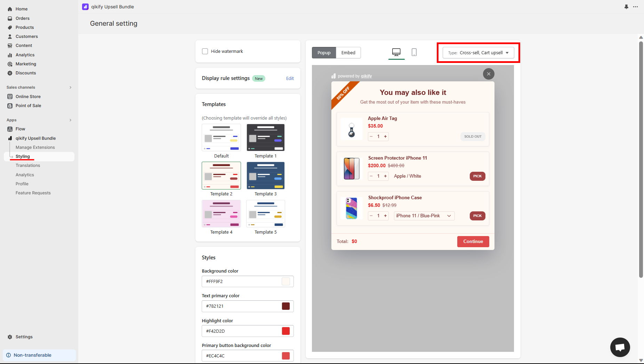Open Orders via its sidebar icon
The height and width of the screenshot is (364, 644).
(x=10, y=18)
